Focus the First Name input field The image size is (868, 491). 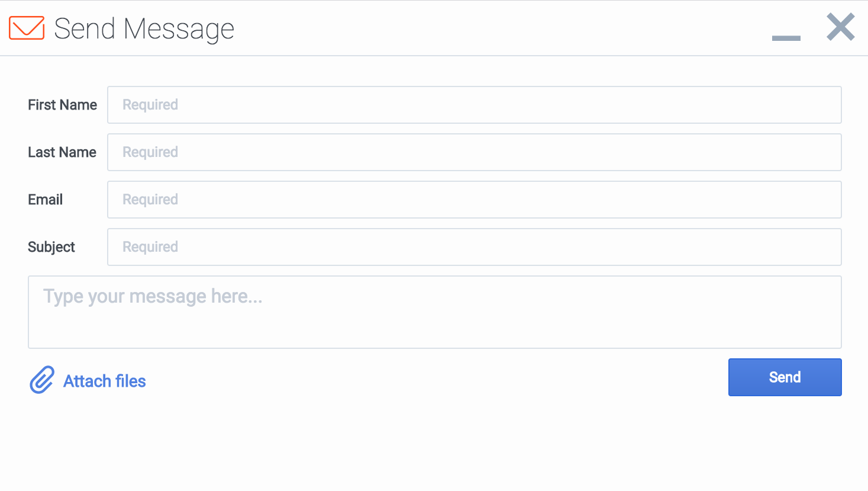click(x=474, y=105)
